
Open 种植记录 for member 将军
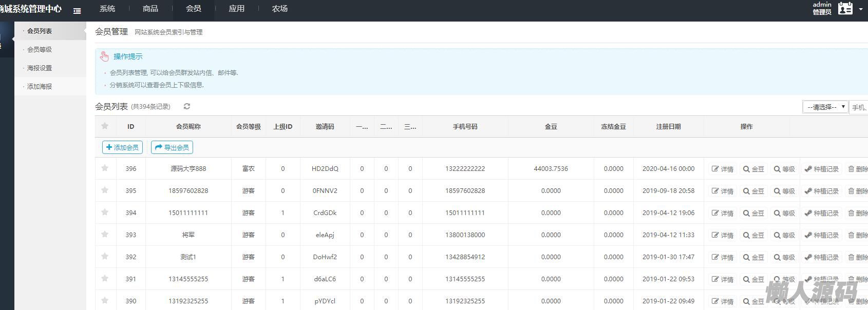pos(821,235)
